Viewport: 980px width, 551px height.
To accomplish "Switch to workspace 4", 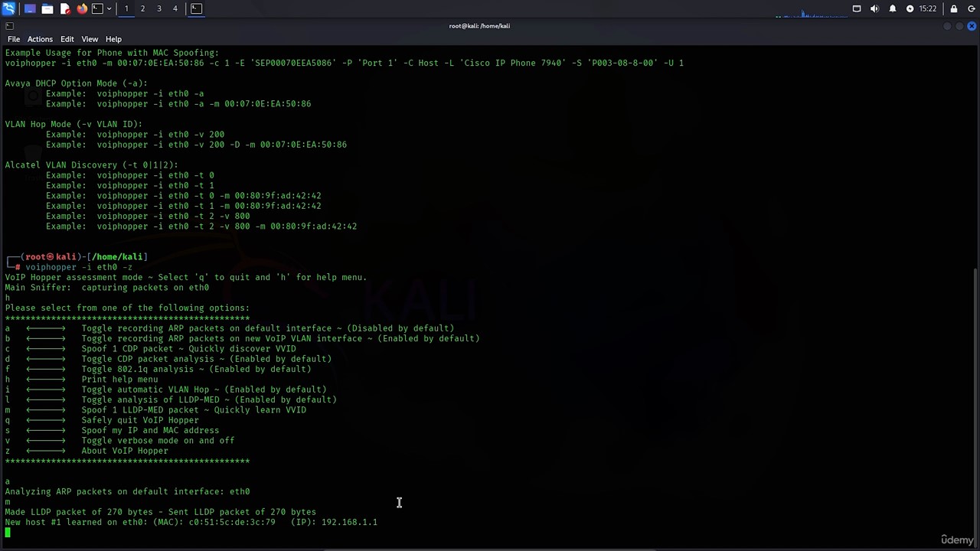I will click(175, 8).
